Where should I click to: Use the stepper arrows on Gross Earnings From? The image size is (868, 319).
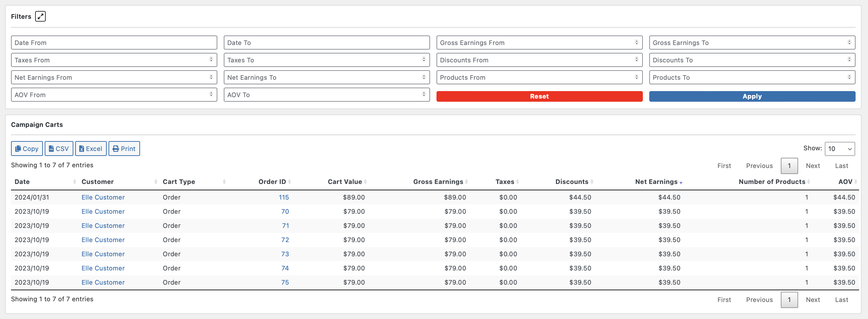coord(636,42)
